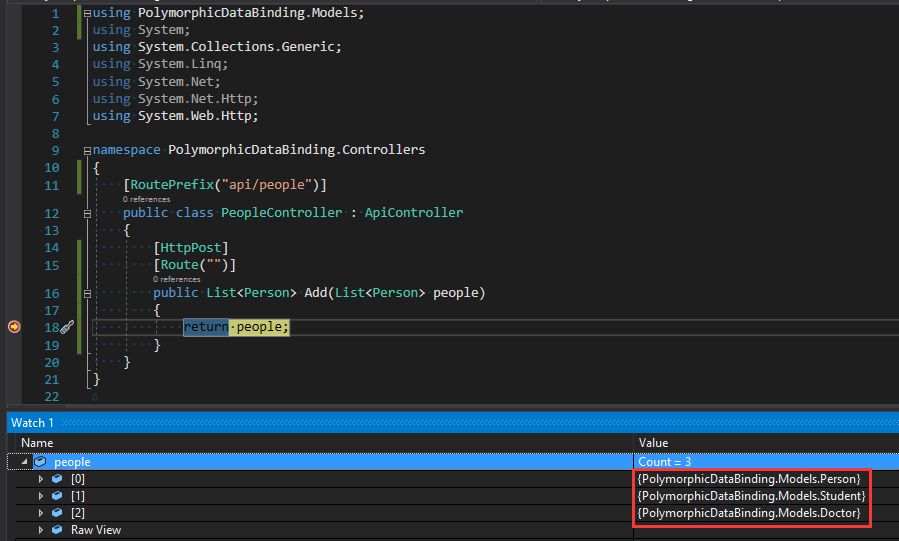
Task: Collapse the using directives block at line 1
Action: (x=88, y=14)
